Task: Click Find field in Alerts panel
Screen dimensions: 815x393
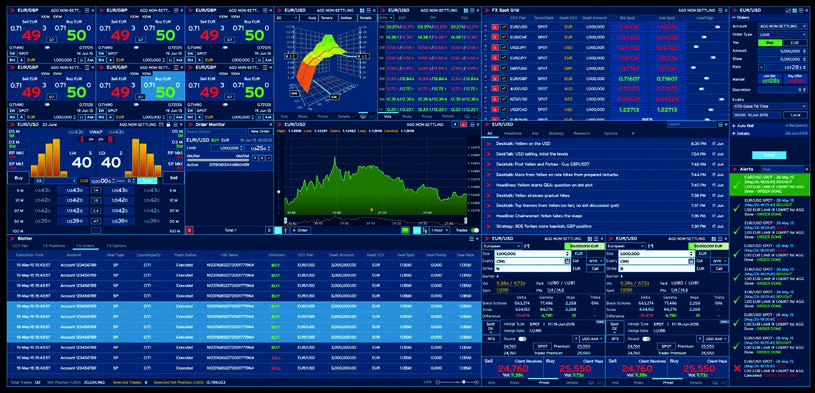Action: (x=781, y=169)
